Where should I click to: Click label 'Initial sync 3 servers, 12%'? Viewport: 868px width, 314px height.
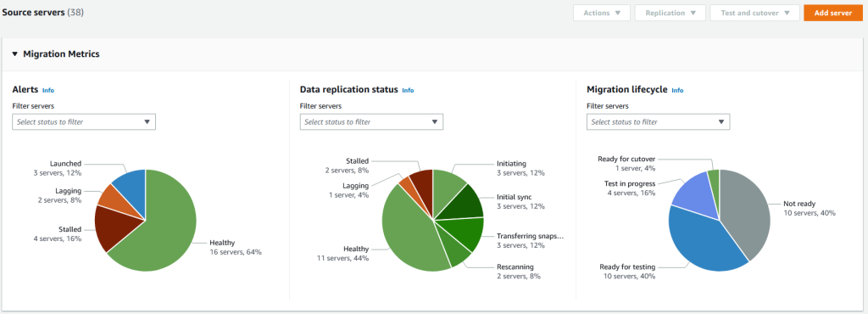pos(520,202)
